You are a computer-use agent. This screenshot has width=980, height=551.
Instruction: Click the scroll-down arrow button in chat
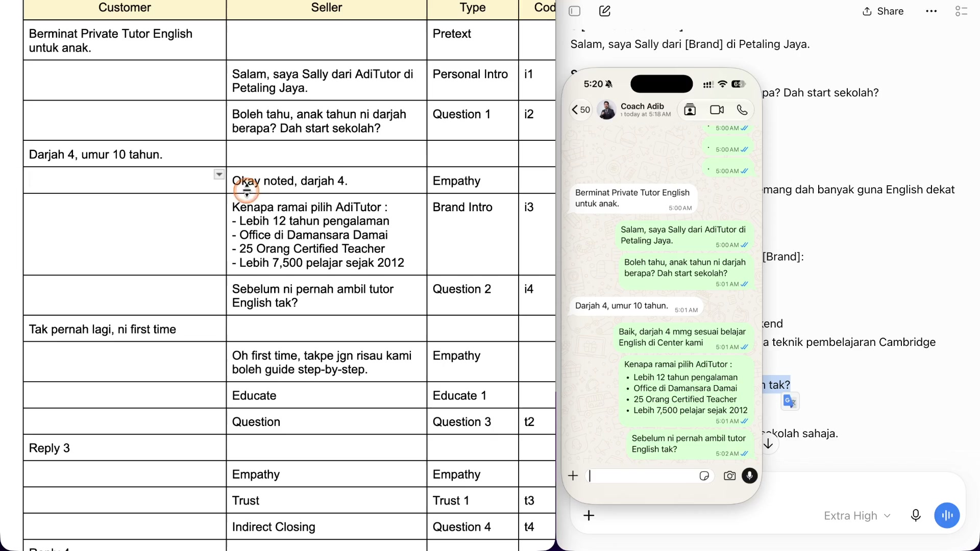tap(768, 444)
